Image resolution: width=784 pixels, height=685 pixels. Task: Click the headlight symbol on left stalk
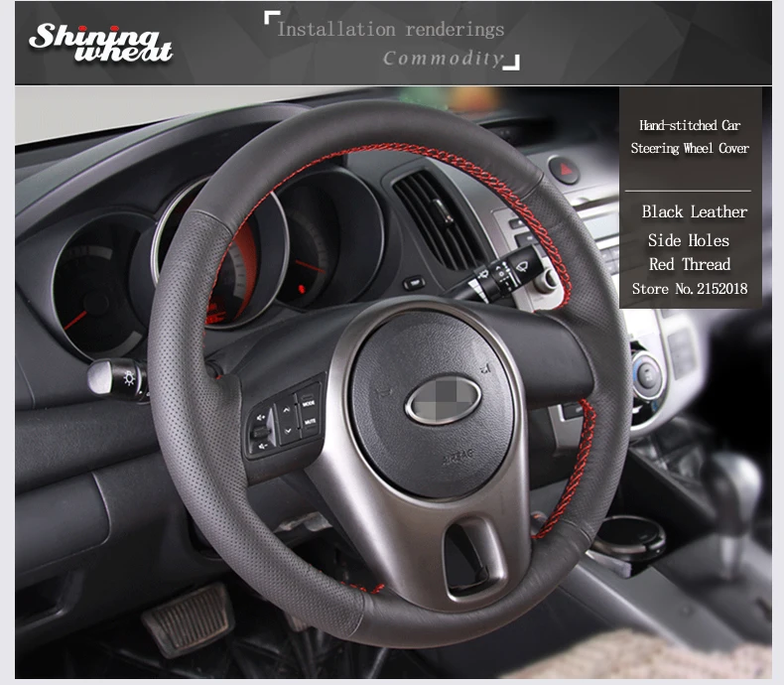click(x=129, y=377)
